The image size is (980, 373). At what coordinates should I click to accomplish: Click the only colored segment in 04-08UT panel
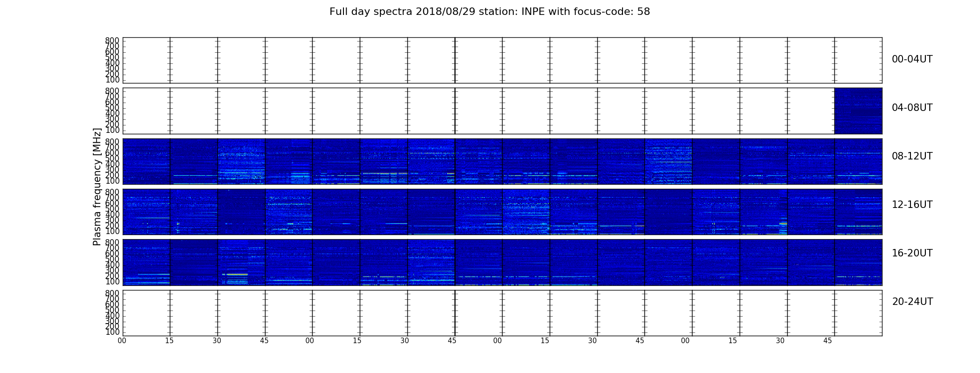pos(858,111)
